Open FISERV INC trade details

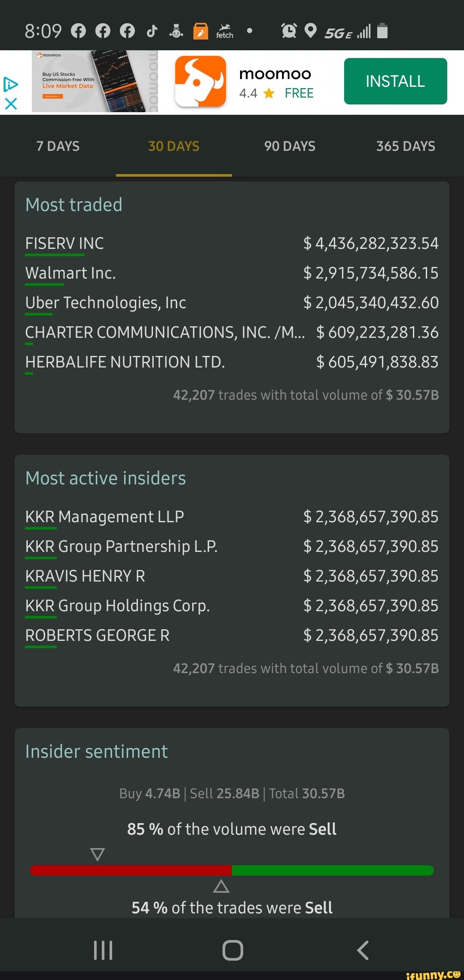(232, 244)
